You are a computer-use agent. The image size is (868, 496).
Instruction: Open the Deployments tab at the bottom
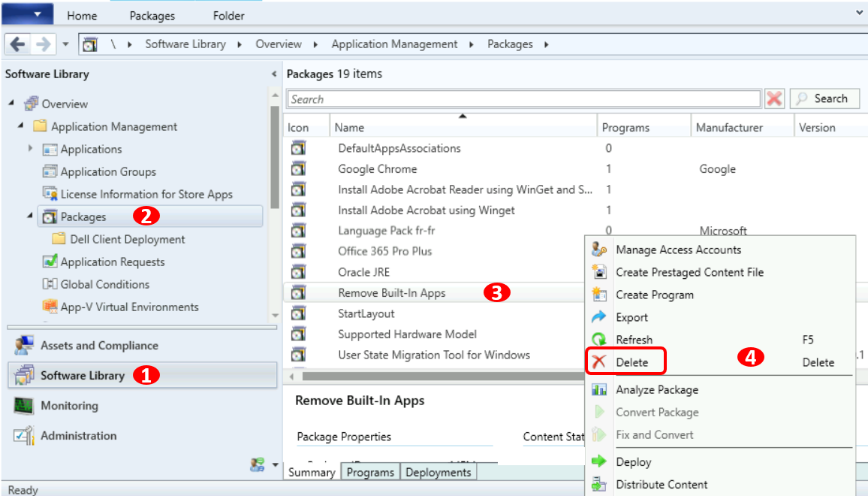click(x=439, y=472)
